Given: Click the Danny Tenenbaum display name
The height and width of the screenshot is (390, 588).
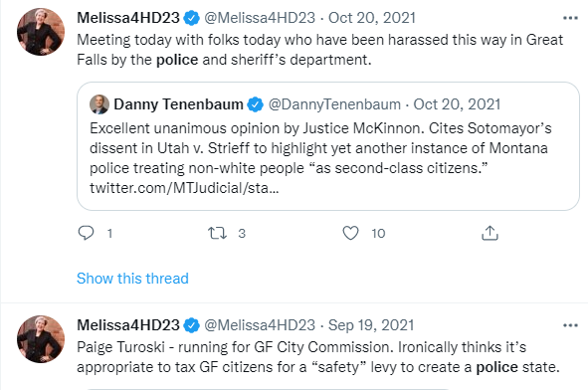Looking at the screenshot, I should pos(178,104).
